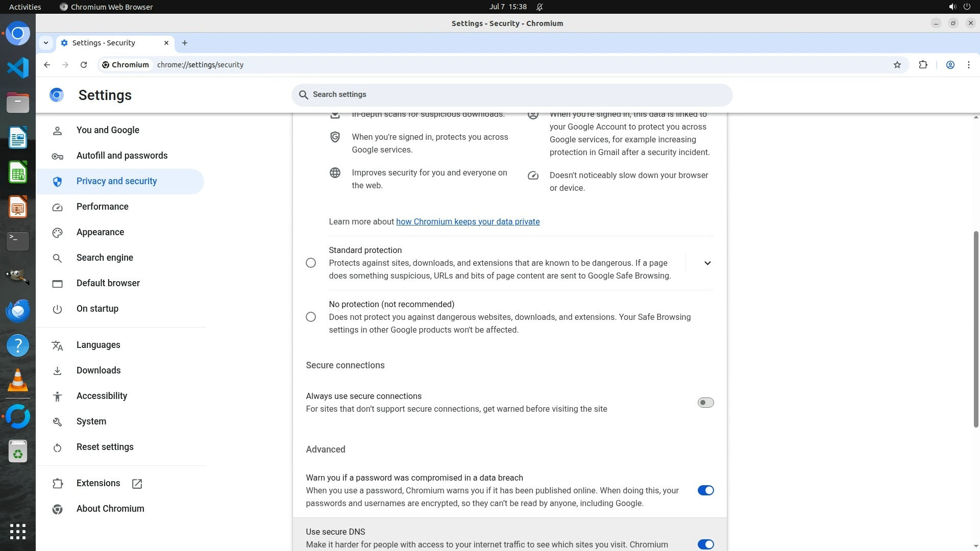980x551 pixels.
Task: Go to the Downloads settings section
Action: coord(99,370)
